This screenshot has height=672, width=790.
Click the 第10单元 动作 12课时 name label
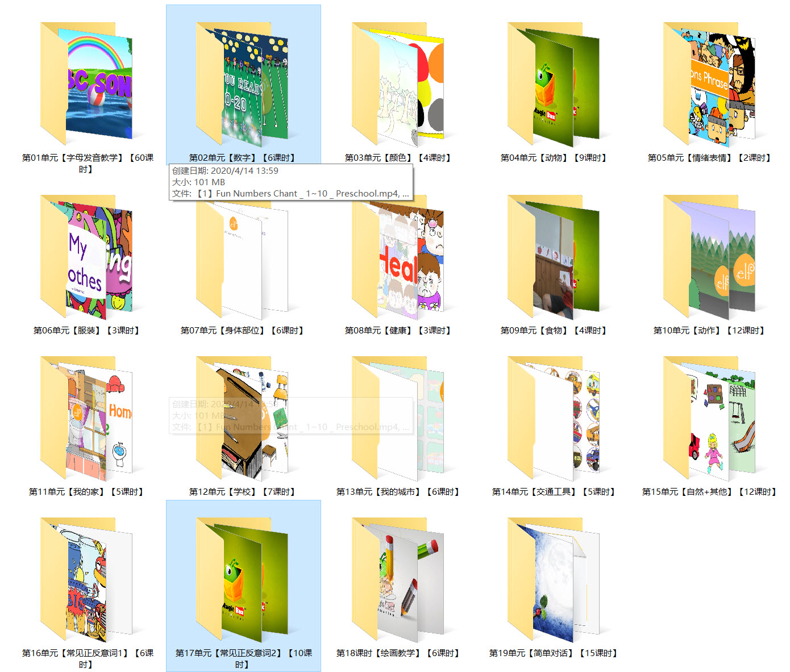pos(709,331)
